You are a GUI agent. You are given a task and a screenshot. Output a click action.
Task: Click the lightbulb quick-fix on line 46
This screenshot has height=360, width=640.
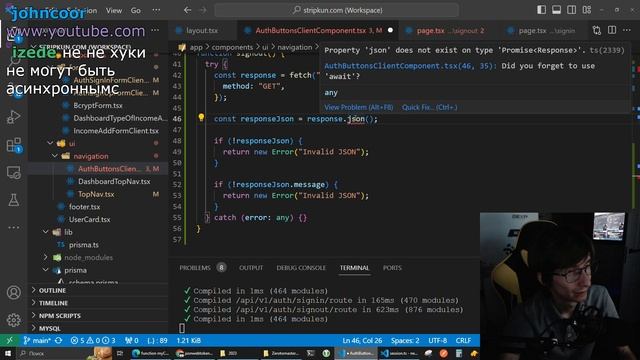pyautogui.click(x=201, y=118)
